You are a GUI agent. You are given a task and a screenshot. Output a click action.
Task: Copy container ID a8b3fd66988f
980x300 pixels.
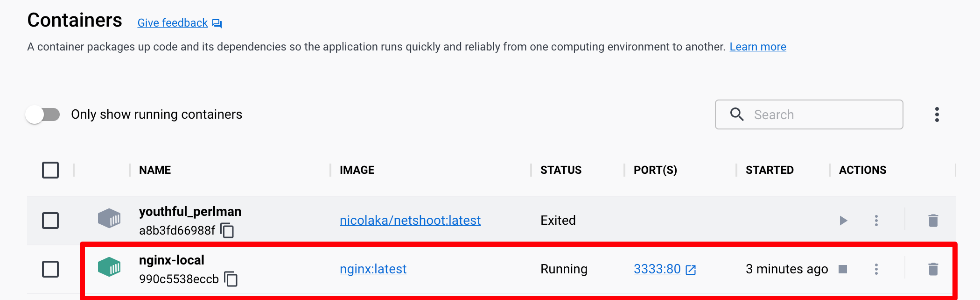(x=227, y=230)
